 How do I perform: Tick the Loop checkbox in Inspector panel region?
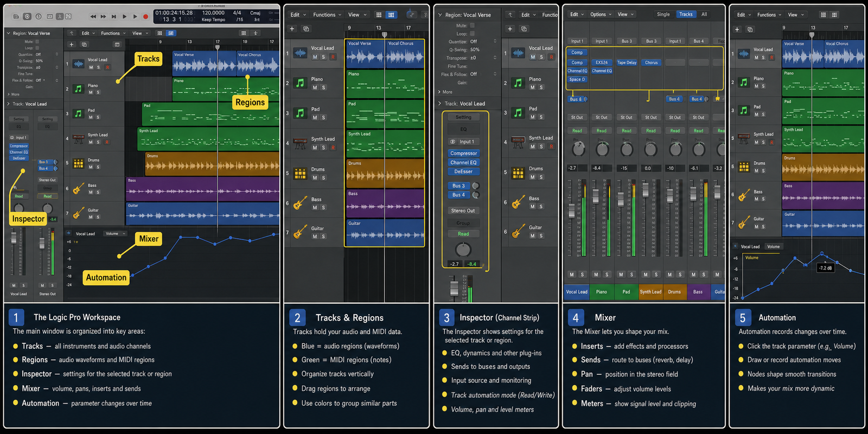click(472, 33)
